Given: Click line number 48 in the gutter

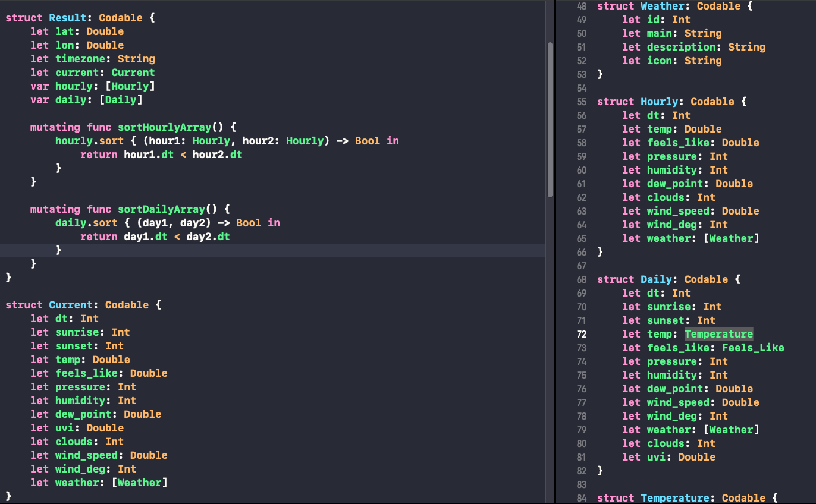Looking at the screenshot, I should coord(582,6).
